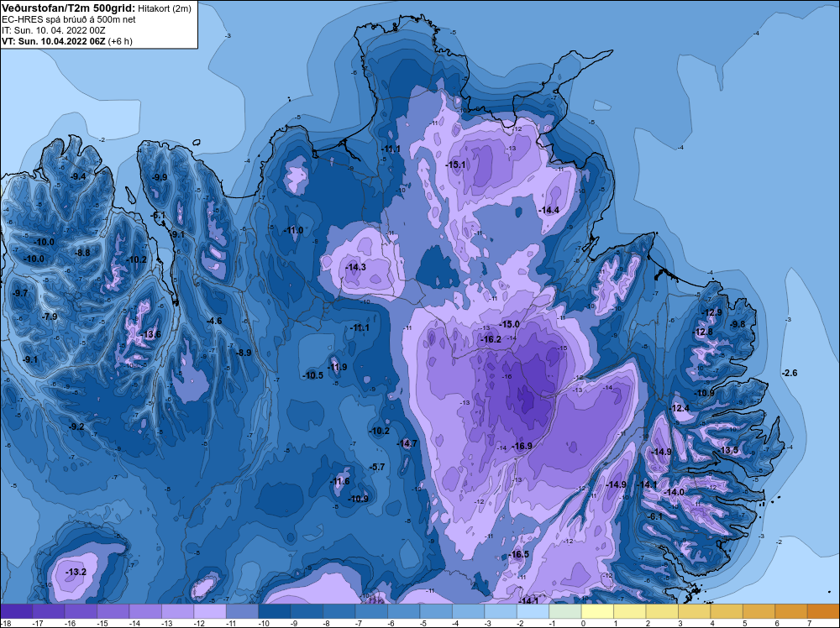Click the legend scale number -18
This screenshot has height=628, width=840.
pos(5,623)
